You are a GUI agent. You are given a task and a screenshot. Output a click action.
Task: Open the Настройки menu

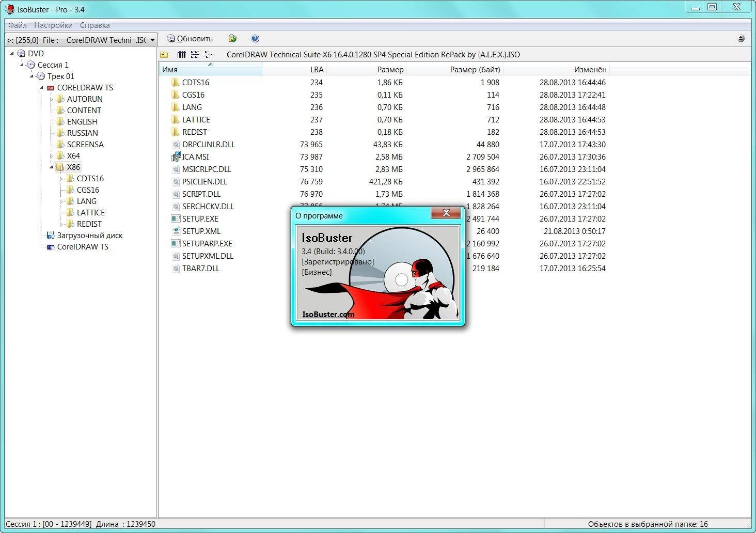coord(53,25)
